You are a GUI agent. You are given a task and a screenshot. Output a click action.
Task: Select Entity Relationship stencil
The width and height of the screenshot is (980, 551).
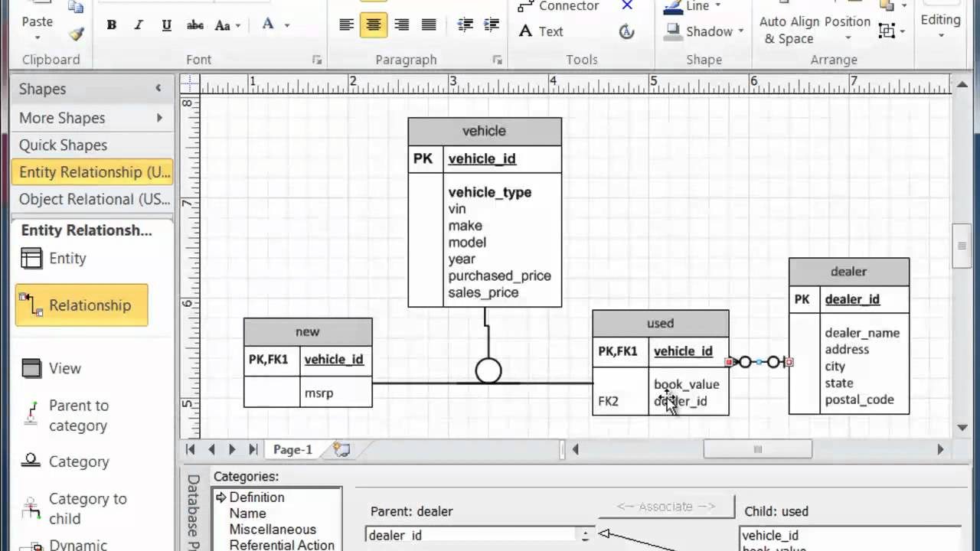point(92,172)
